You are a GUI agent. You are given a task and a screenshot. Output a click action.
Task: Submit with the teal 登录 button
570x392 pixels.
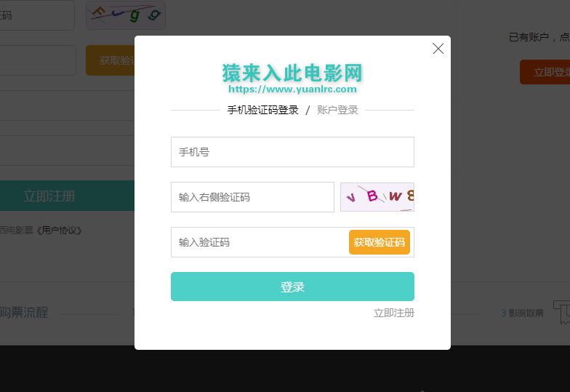pos(292,287)
